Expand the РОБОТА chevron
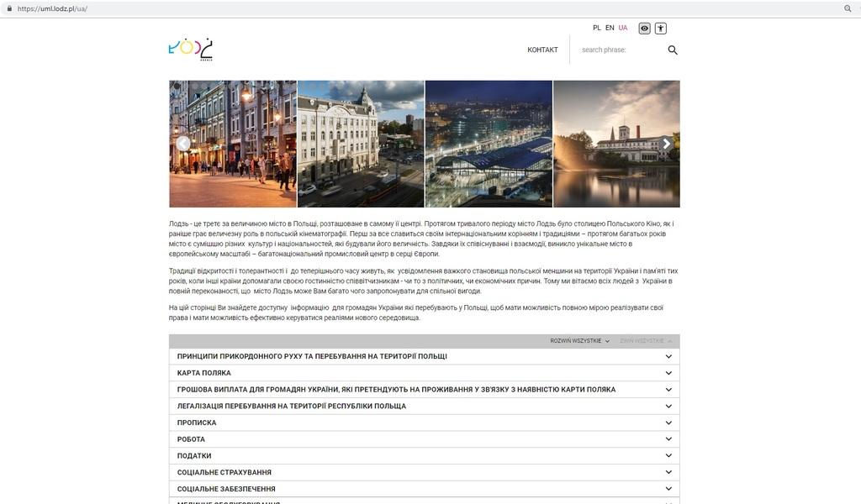This screenshot has width=861, height=504. point(668,439)
